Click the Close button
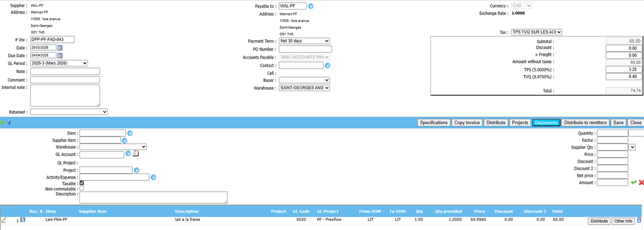The image size is (644, 230). click(x=635, y=123)
